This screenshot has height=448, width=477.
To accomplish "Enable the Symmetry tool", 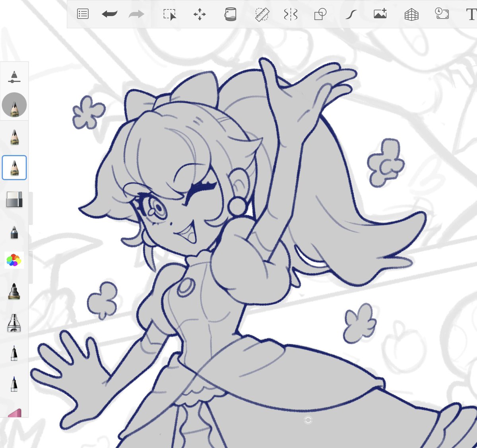I will [291, 15].
